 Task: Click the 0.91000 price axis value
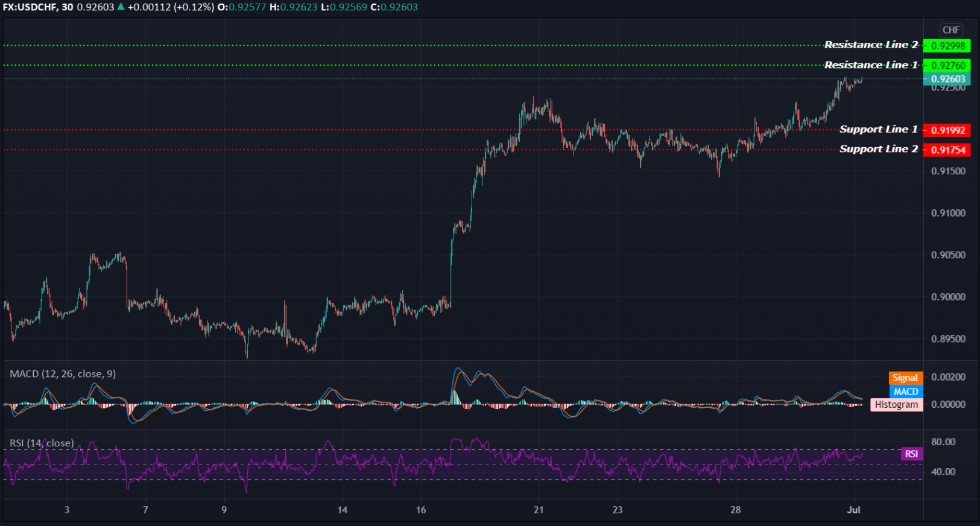948,213
